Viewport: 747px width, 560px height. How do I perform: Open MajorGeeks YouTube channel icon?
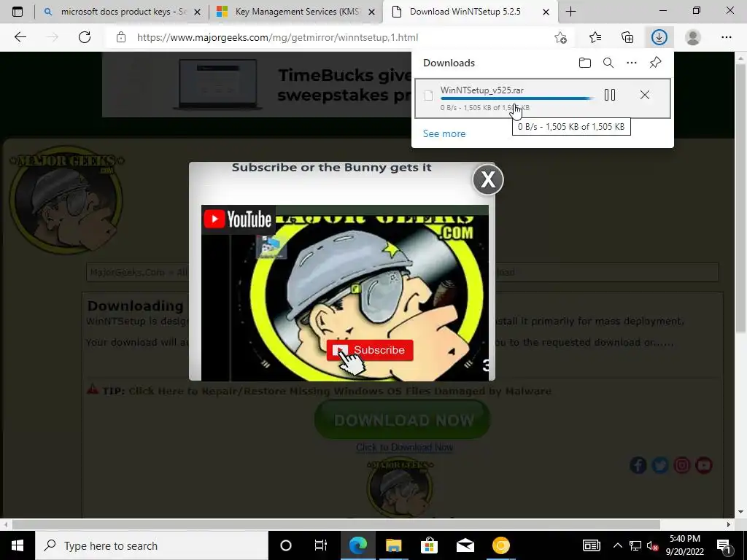point(704,464)
